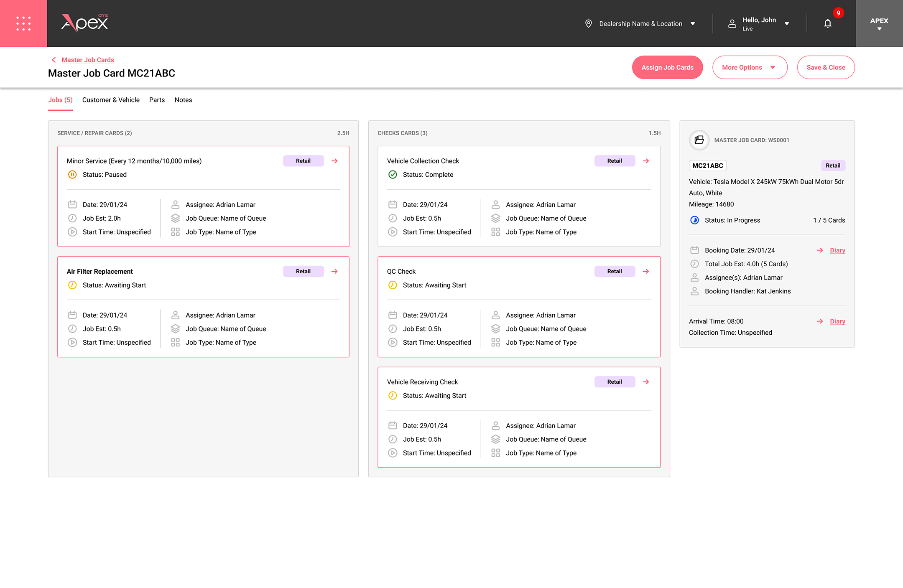Click the paused status icon
This screenshot has height=588, width=903.
[x=72, y=175]
